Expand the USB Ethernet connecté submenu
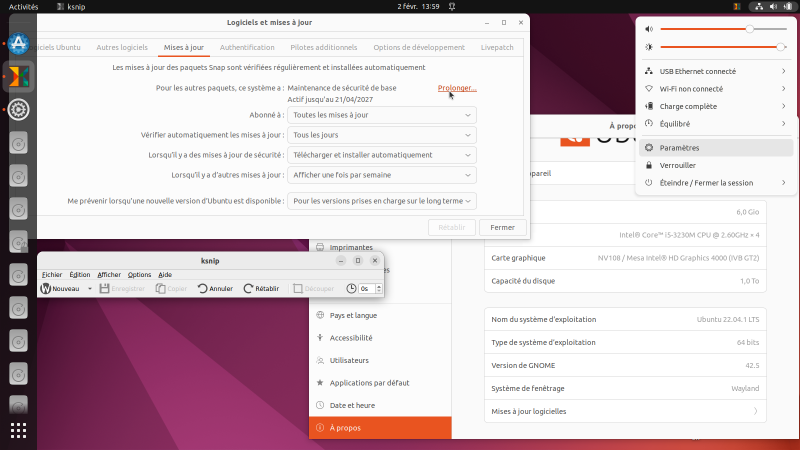 coord(782,71)
